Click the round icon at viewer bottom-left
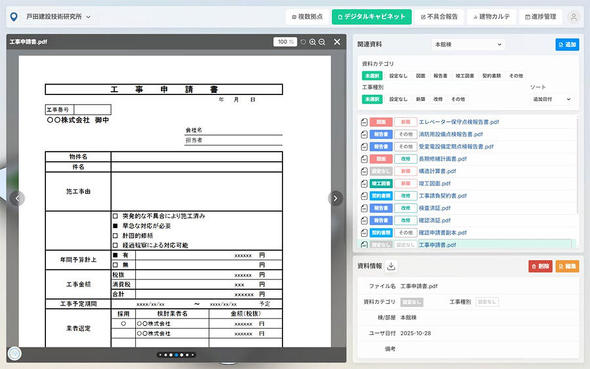The image size is (590, 369). point(15,354)
